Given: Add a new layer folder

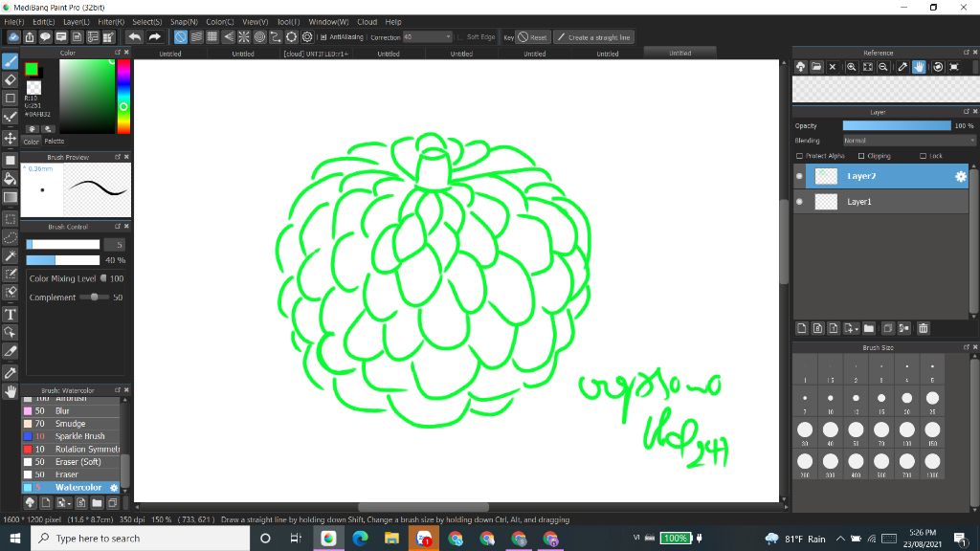Looking at the screenshot, I should (869, 328).
